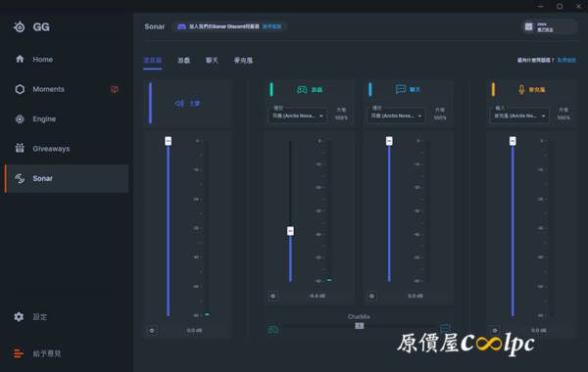Switch to the microphone tab
This screenshot has height=372, width=588.
point(243,61)
